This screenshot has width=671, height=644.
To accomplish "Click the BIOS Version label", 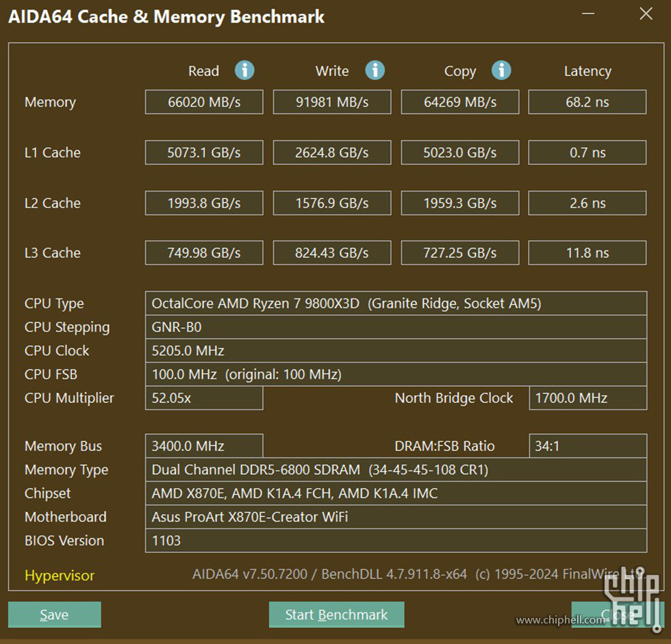I will click(64, 541).
